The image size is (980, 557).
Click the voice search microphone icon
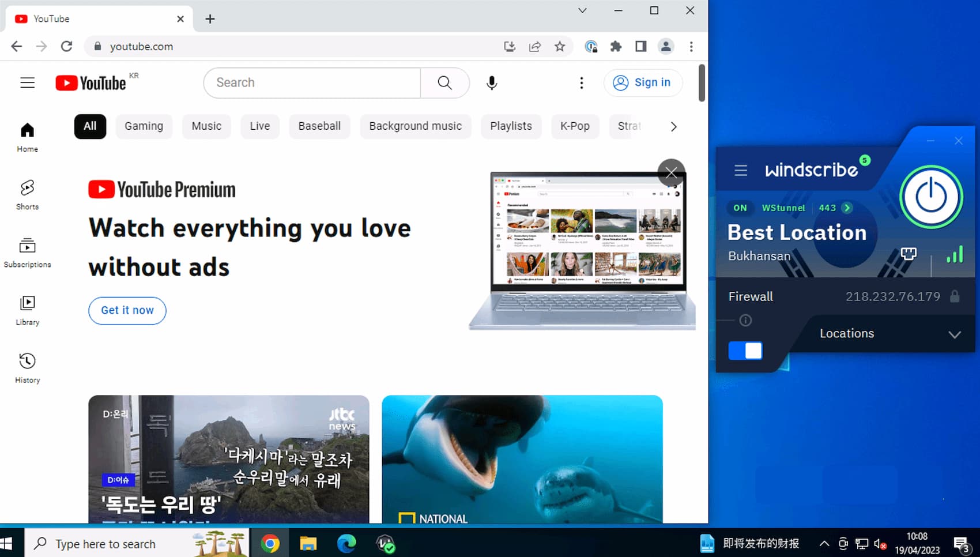(492, 83)
